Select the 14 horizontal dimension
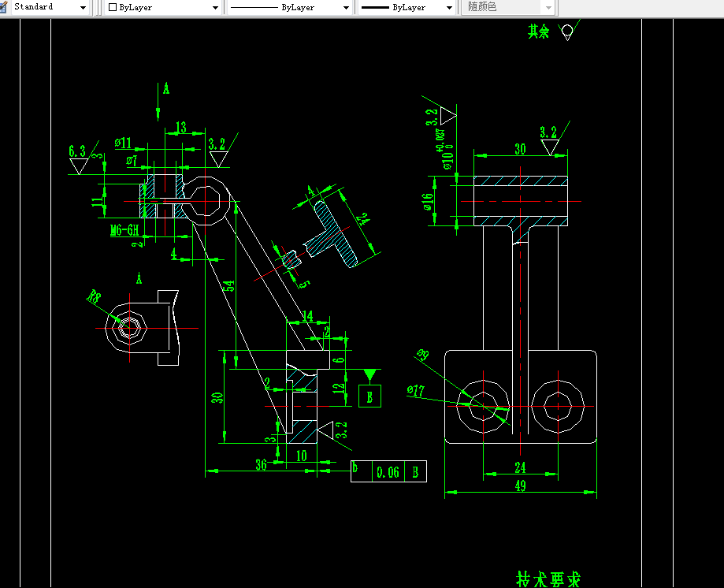The image size is (724, 588). click(x=307, y=316)
